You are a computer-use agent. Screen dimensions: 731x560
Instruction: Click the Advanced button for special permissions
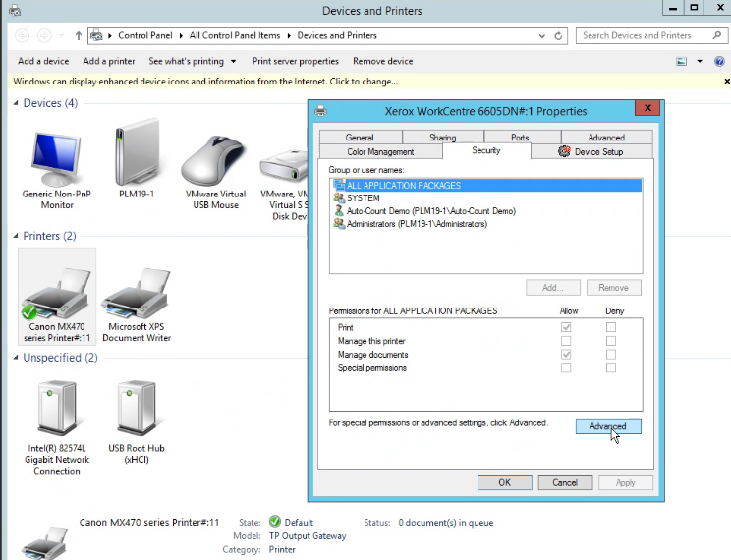click(x=607, y=426)
